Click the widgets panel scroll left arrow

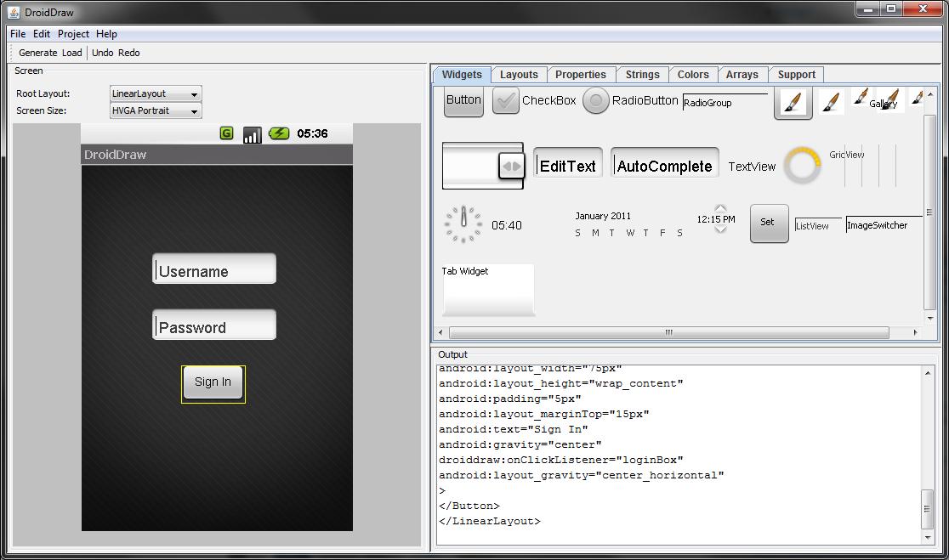point(440,332)
